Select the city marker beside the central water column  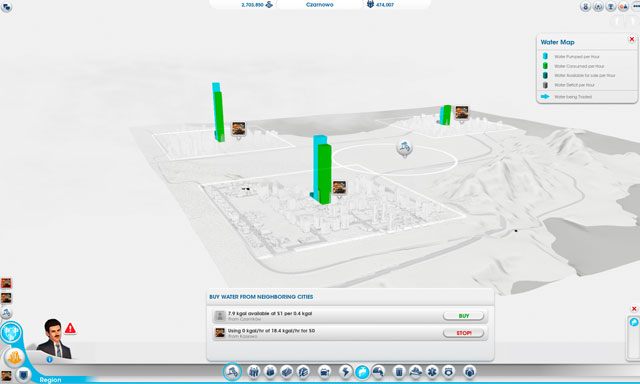pyautogui.click(x=339, y=188)
